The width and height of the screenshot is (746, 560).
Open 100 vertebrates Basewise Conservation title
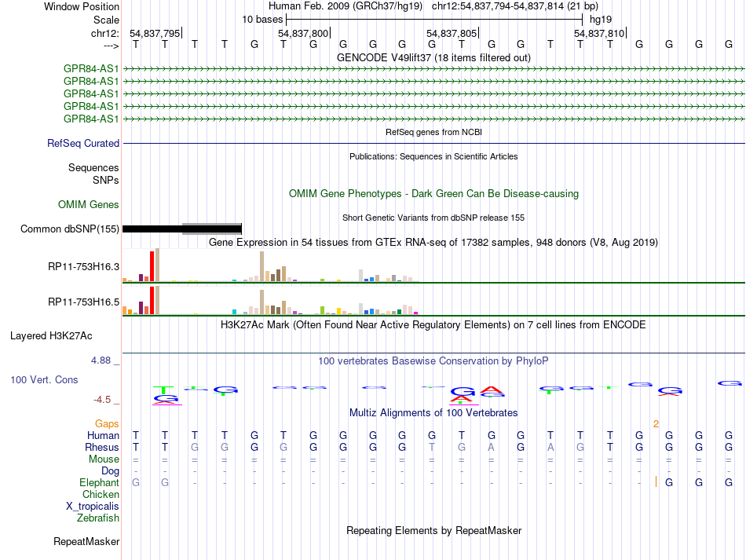click(433, 361)
